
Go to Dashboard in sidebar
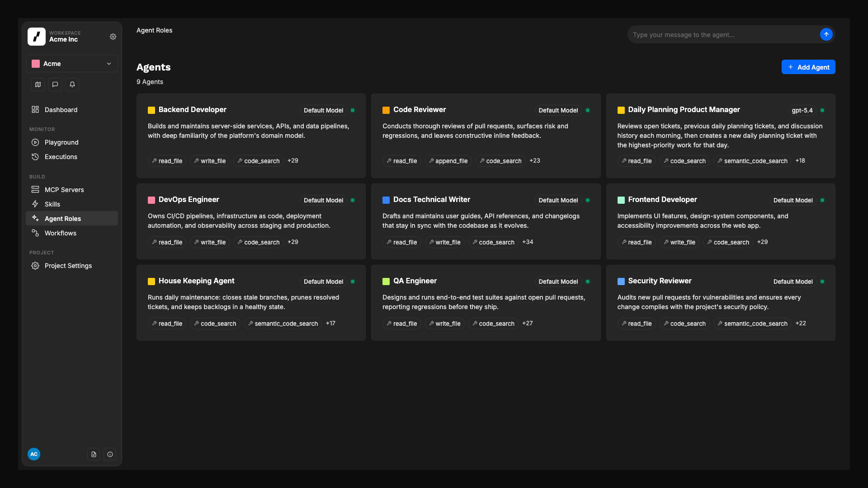click(72, 110)
